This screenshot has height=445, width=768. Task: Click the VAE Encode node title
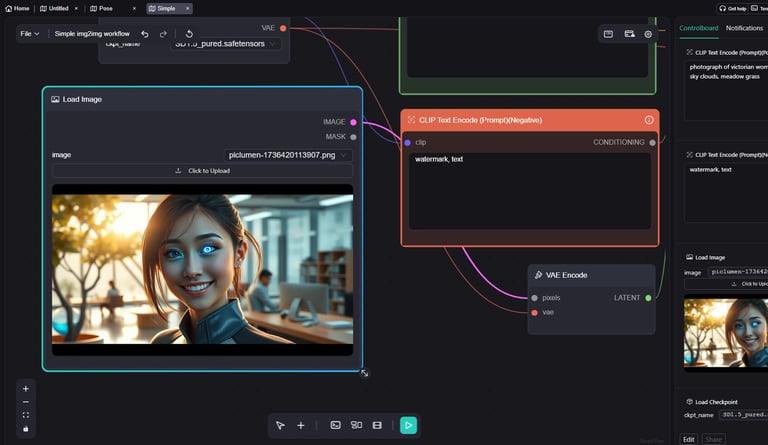coord(567,275)
